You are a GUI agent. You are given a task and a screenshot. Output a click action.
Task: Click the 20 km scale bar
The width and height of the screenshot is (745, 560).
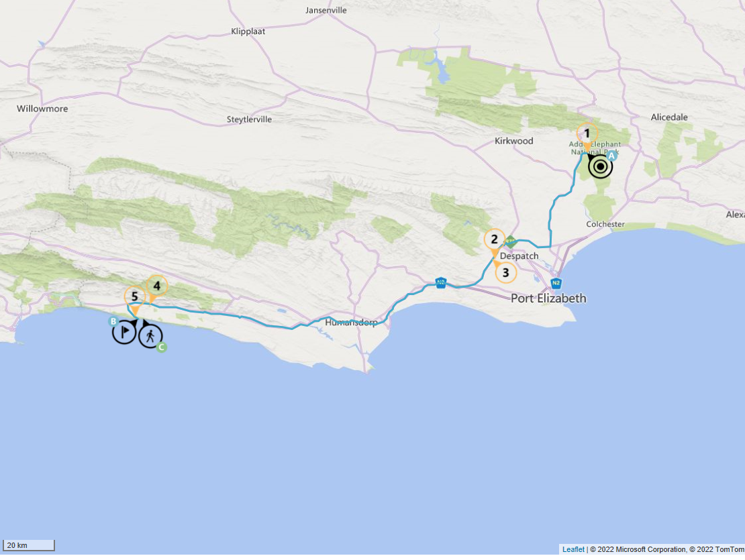coord(28,545)
